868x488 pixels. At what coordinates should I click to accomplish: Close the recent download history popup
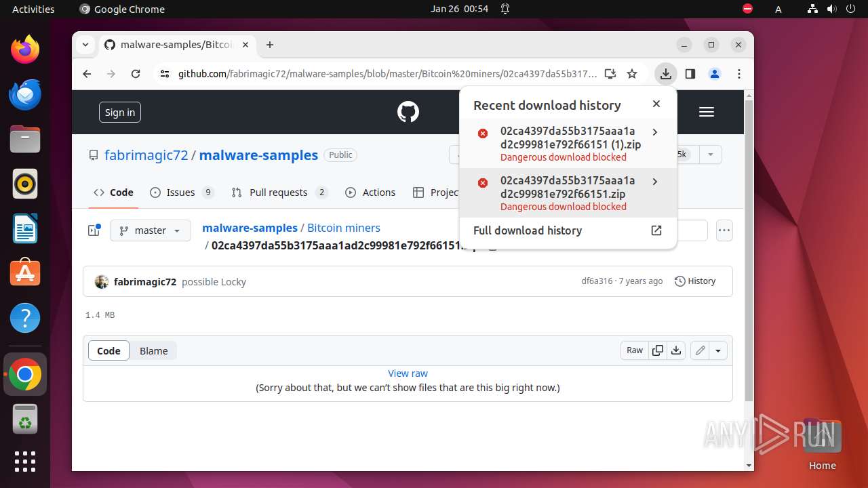point(656,104)
